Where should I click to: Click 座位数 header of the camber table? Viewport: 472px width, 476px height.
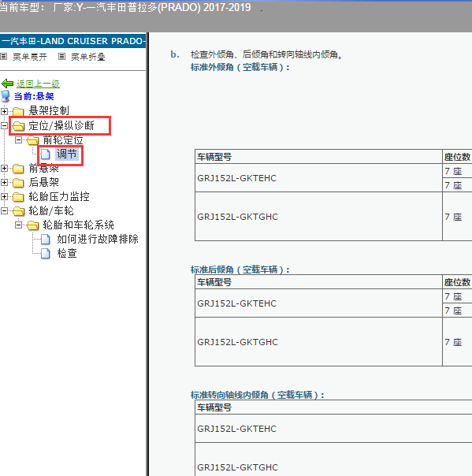tap(457, 157)
